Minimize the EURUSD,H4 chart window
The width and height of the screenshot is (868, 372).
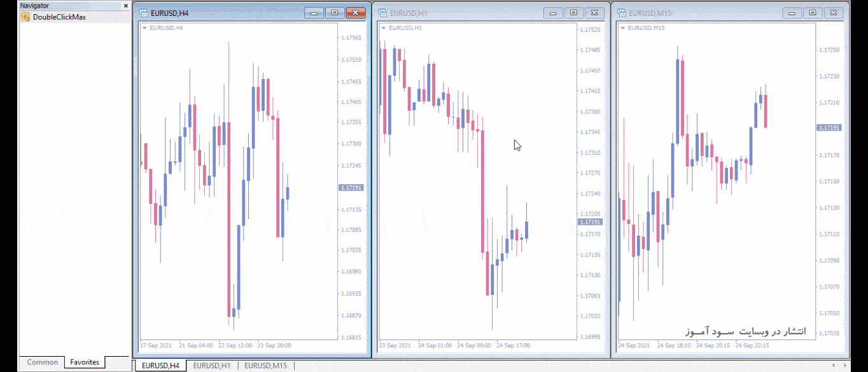(314, 13)
